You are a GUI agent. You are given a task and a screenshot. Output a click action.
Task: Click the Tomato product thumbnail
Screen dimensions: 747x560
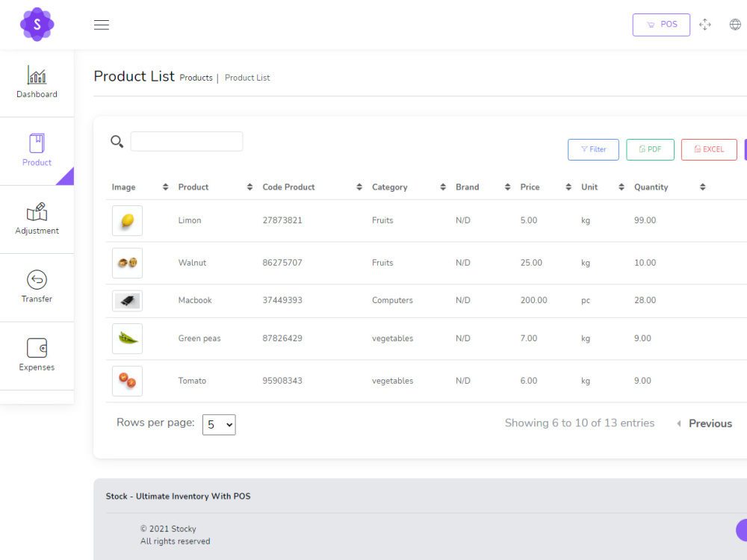(127, 381)
